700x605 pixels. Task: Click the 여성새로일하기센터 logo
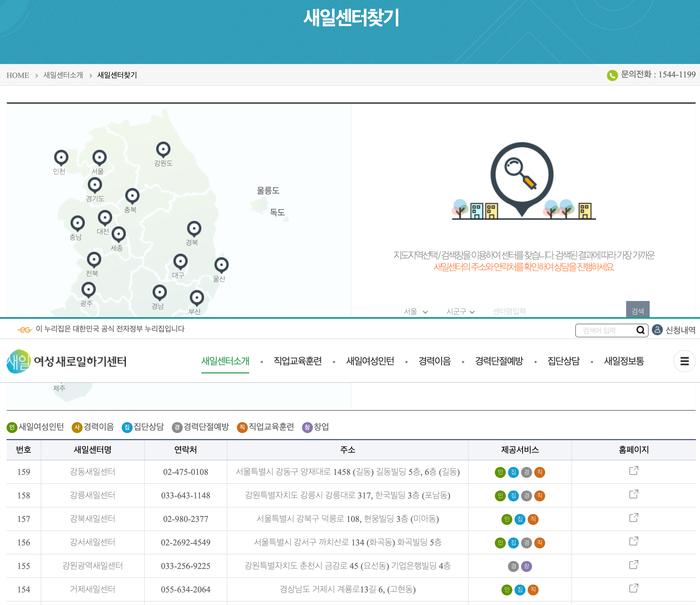coord(66,361)
